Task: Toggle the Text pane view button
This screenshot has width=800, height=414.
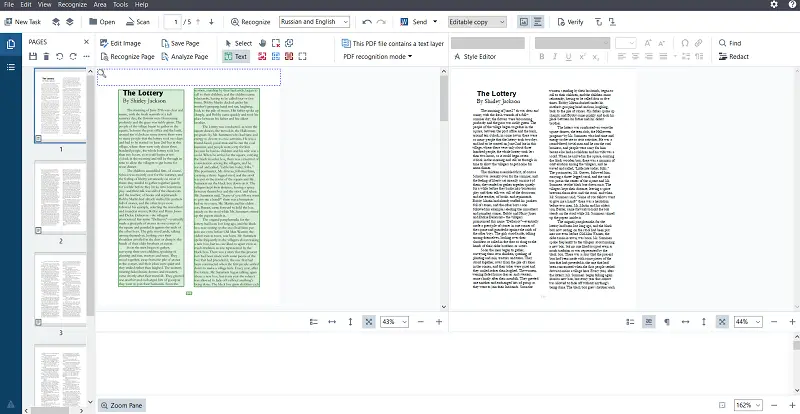Action: (x=538, y=22)
